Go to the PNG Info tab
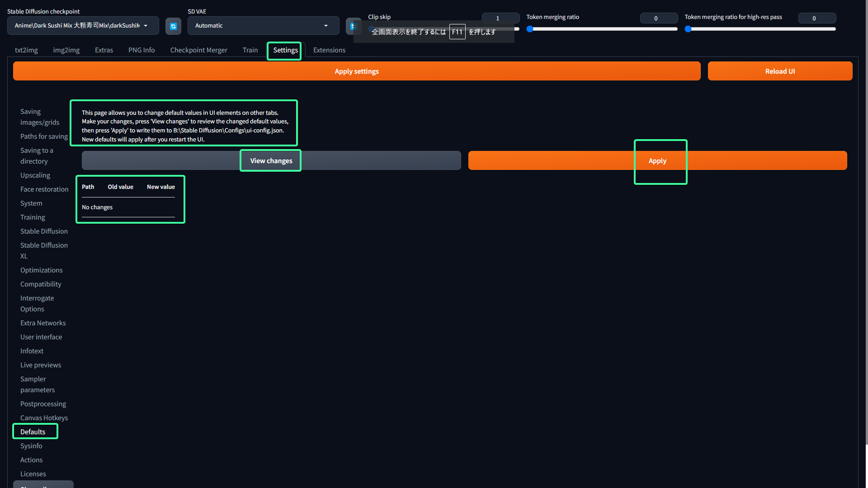This screenshot has width=868, height=488. (x=142, y=50)
